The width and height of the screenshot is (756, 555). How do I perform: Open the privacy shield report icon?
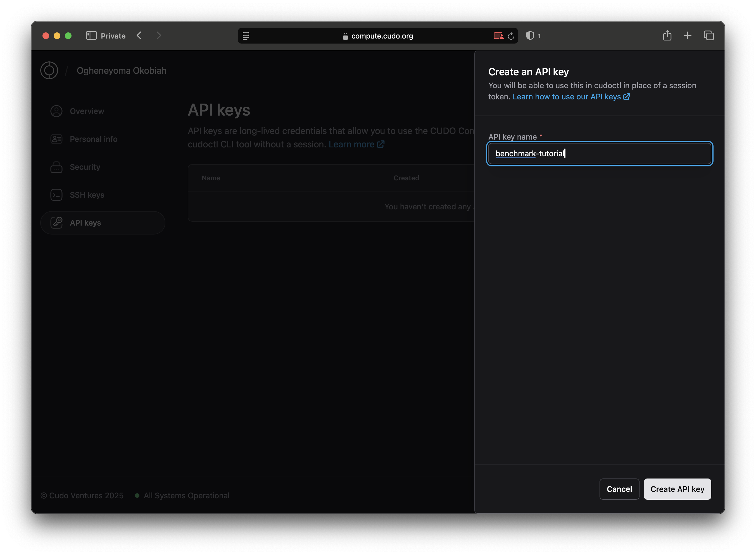tap(530, 36)
